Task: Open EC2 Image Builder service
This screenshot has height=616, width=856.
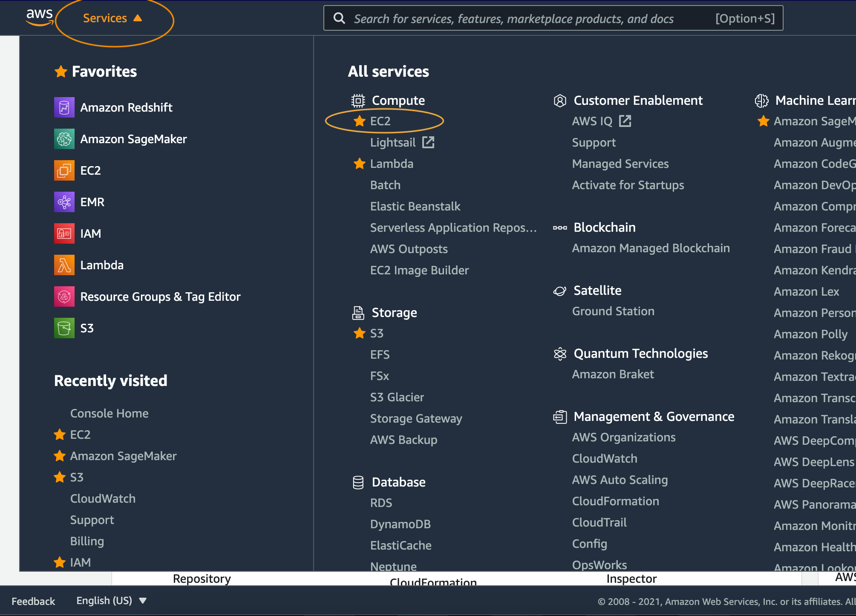Action: [419, 270]
